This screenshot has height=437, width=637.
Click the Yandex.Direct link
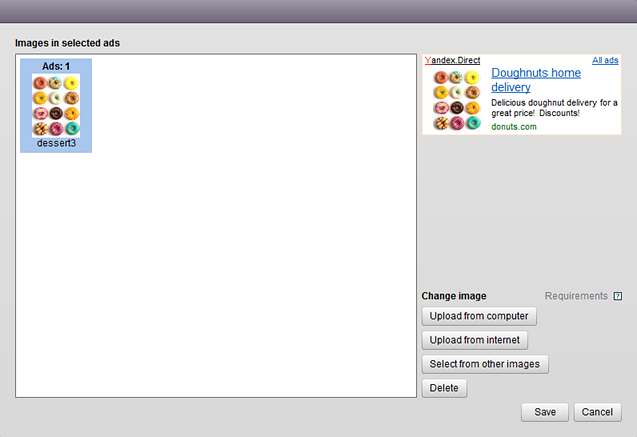tap(452, 60)
